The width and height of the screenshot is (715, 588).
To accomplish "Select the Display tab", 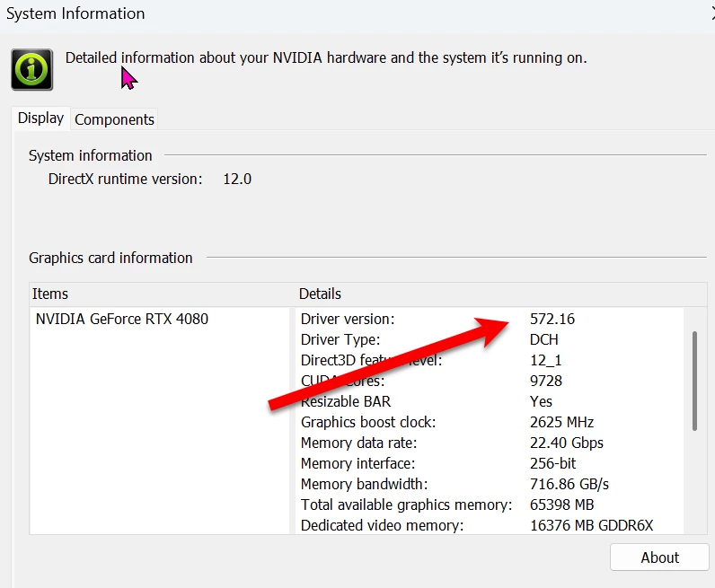I will pyautogui.click(x=41, y=118).
